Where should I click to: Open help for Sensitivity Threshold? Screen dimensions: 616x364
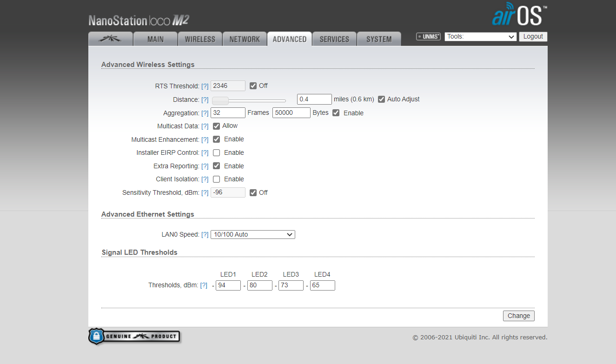pyautogui.click(x=205, y=192)
